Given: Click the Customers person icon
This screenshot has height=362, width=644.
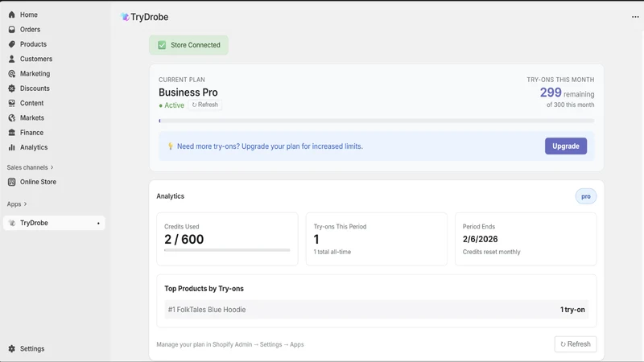Looking at the screenshot, I should (11, 59).
